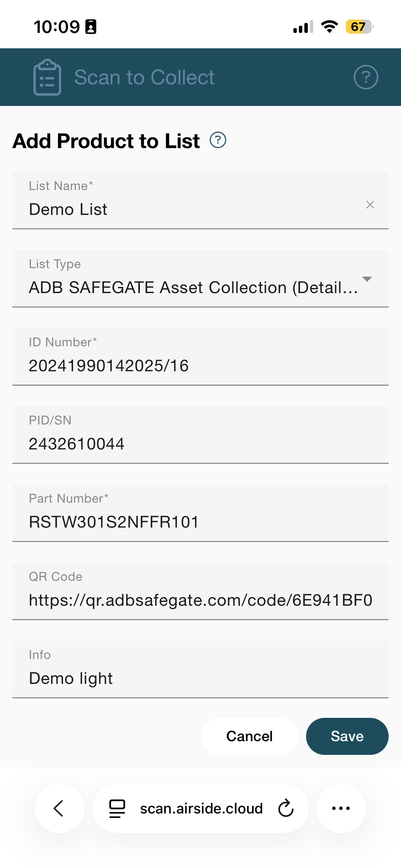Tap the Scan to Collect header title
The width and height of the screenshot is (401, 868).
click(144, 77)
